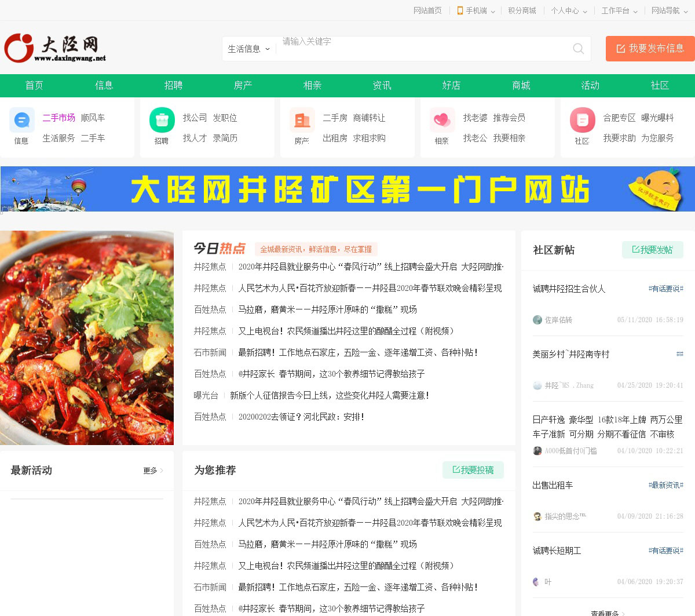Select 招聘 in the green navigation bar
This screenshot has height=616, width=695.
tap(173, 85)
